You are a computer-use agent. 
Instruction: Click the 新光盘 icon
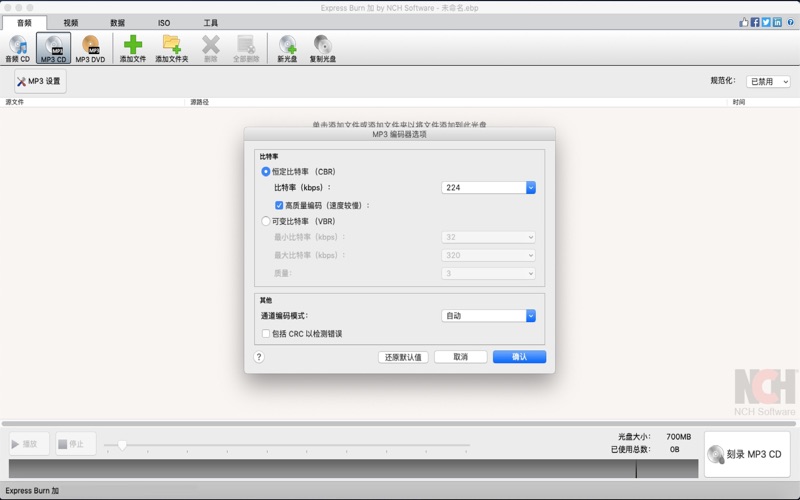[287, 48]
